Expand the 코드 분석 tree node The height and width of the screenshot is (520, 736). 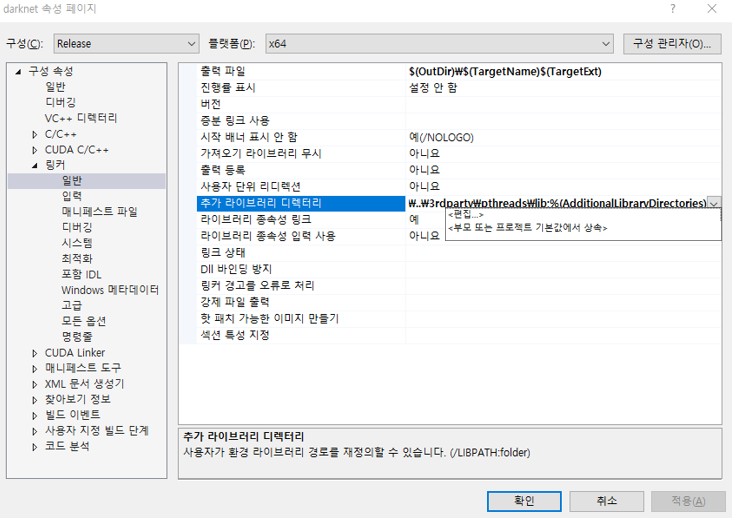(x=34, y=447)
